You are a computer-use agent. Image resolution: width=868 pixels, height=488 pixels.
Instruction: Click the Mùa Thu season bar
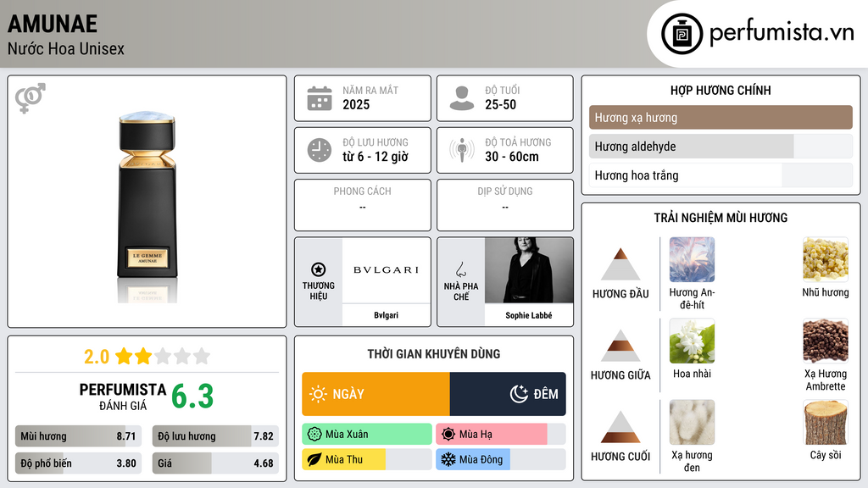pos(367,460)
